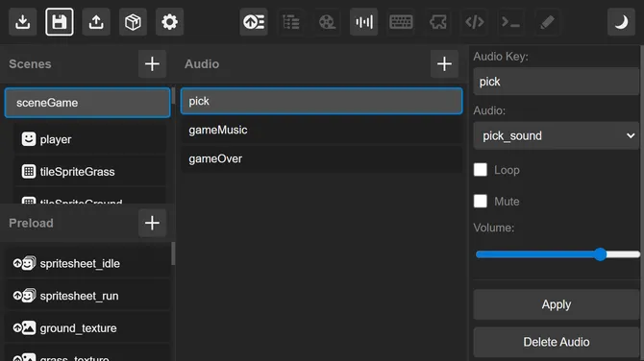The height and width of the screenshot is (361, 644).
Task: Enable the Mute checkbox
Action: pyautogui.click(x=481, y=202)
